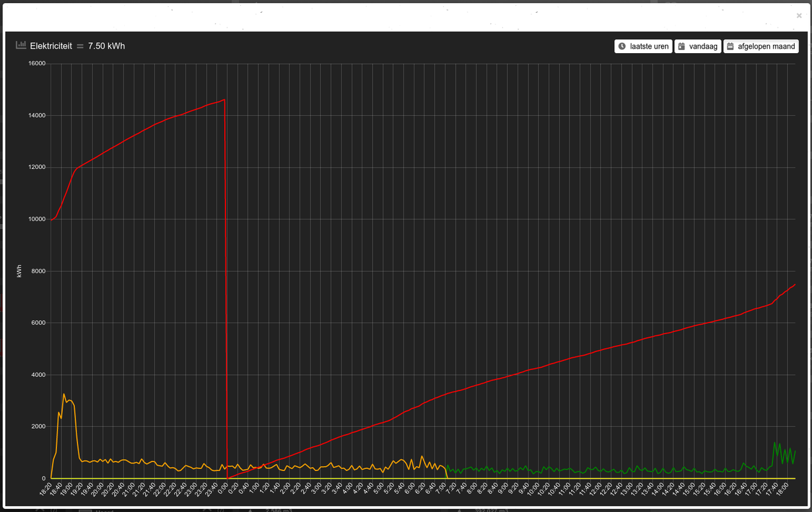812x512 pixels.
Task: Click the 14000 y-axis label
Action: click(x=36, y=115)
